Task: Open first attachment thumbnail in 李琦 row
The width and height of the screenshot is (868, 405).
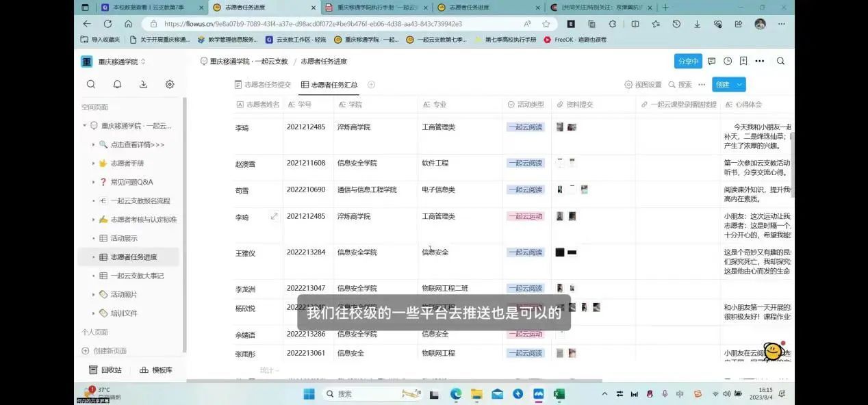Action: (560, 127)
